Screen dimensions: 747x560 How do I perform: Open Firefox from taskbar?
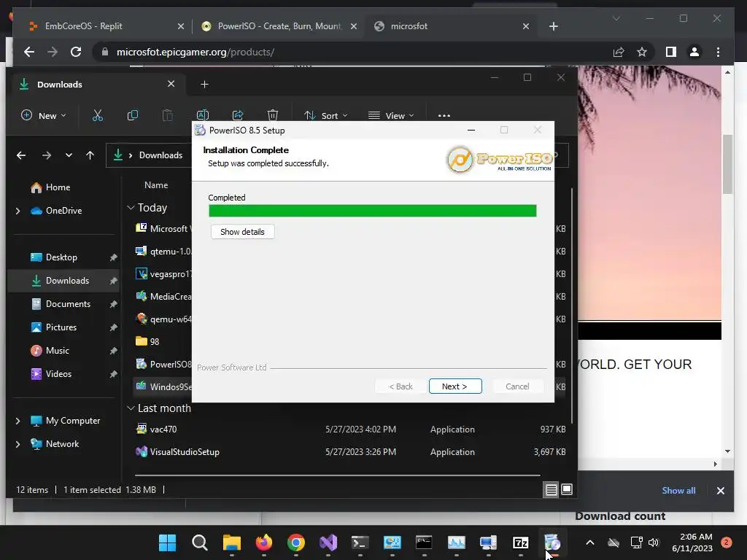264,542
